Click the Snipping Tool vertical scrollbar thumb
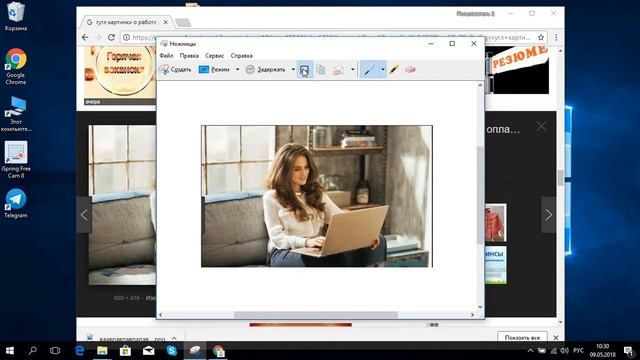Screen dimensions: 640x360 (480, 195)
